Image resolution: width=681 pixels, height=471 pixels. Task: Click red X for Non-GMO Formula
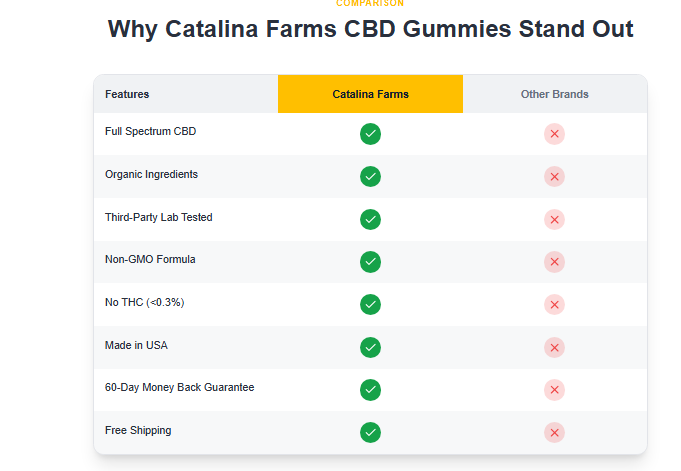pyautogui.click(x=554, y=261)
